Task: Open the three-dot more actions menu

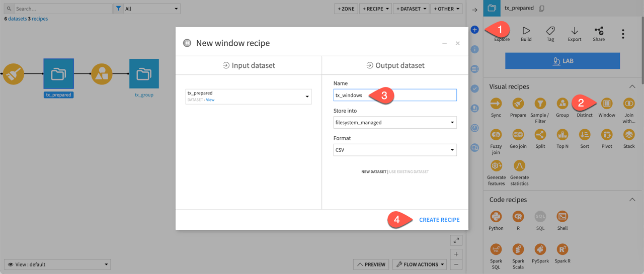Action: point(623,34)
